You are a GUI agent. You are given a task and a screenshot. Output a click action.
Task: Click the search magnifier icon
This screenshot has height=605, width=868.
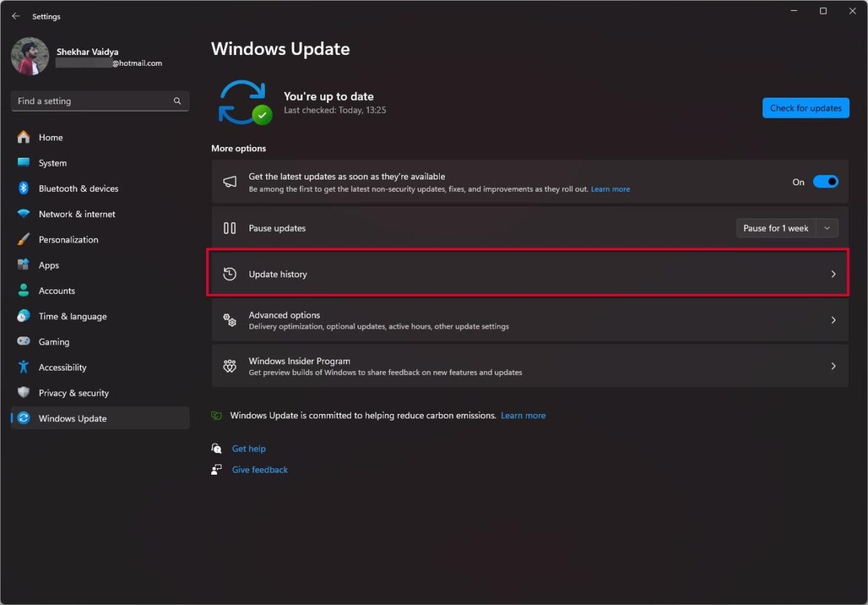coord(177,101)
